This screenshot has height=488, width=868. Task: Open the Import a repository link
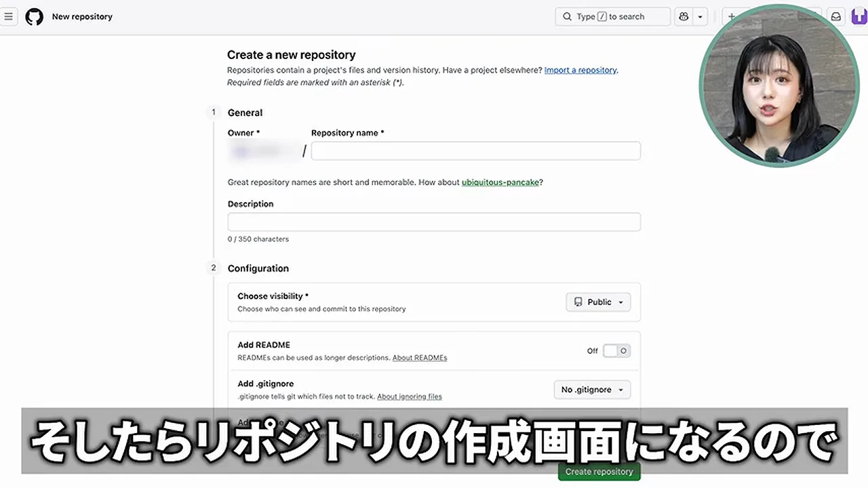(x=580, y=70)
